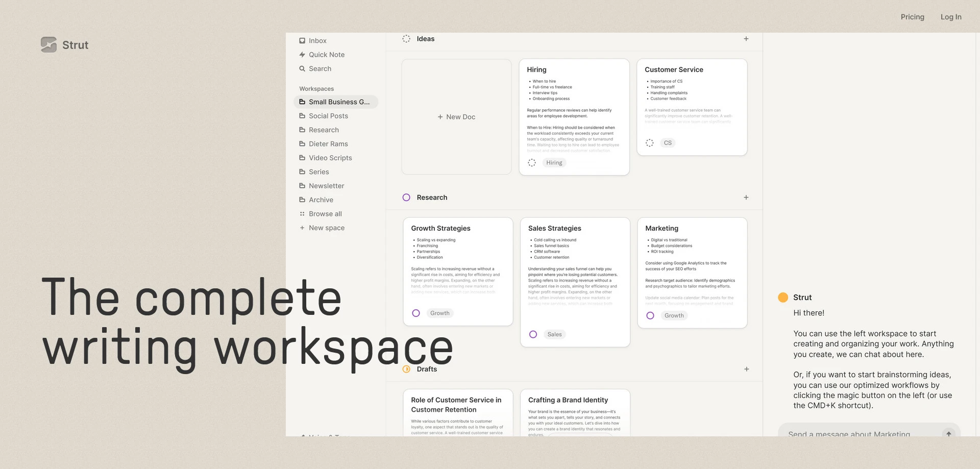Screen dimensions: 980x469
Task: Open the Hiring document card
Action: (x=574, y=117)
